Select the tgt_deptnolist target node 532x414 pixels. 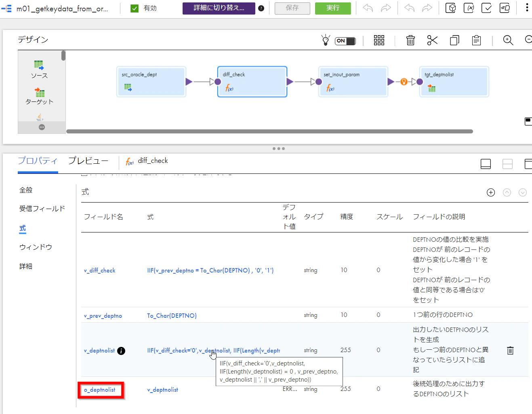[x=454, y=82]
